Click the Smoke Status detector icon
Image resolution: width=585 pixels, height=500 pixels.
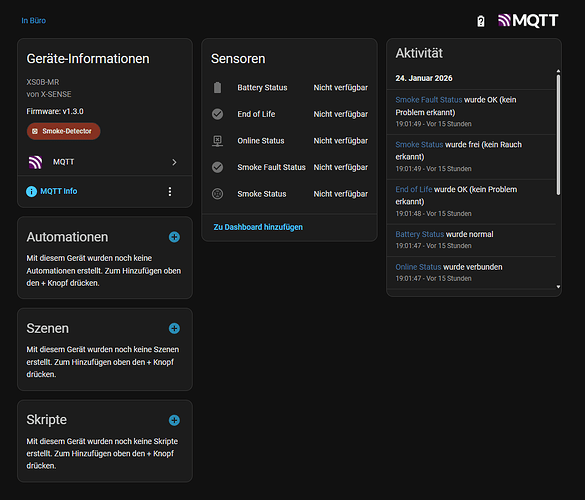[x=218, y=194]
